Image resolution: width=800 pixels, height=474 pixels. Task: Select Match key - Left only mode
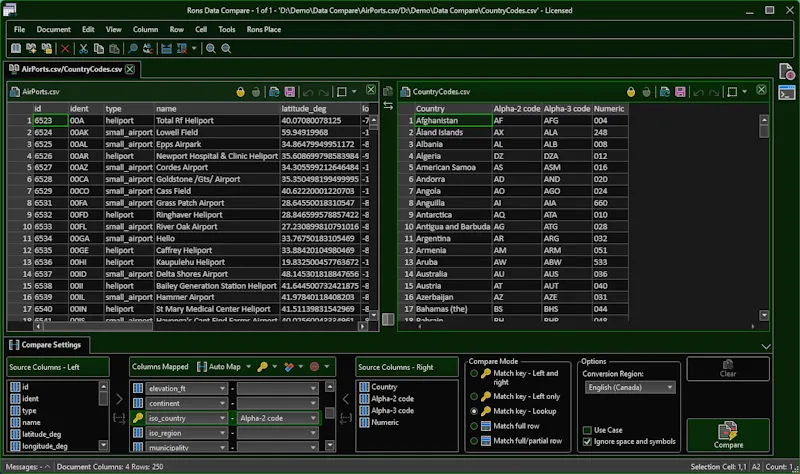pos(474,396)
